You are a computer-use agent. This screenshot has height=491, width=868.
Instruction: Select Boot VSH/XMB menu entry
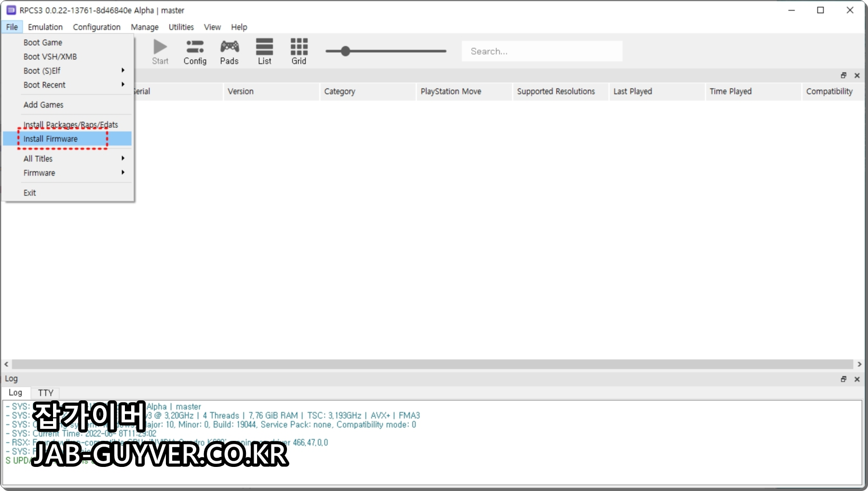pos(68,56)
